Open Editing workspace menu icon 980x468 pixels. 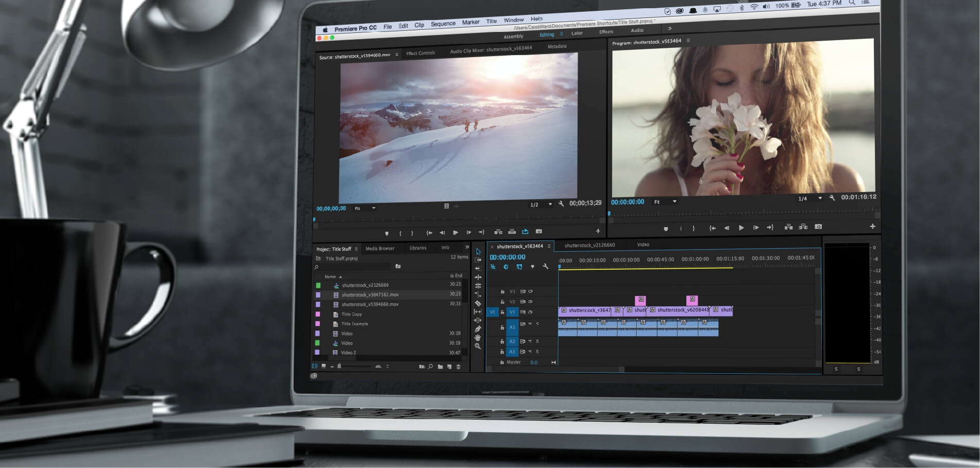pos(562,34)
